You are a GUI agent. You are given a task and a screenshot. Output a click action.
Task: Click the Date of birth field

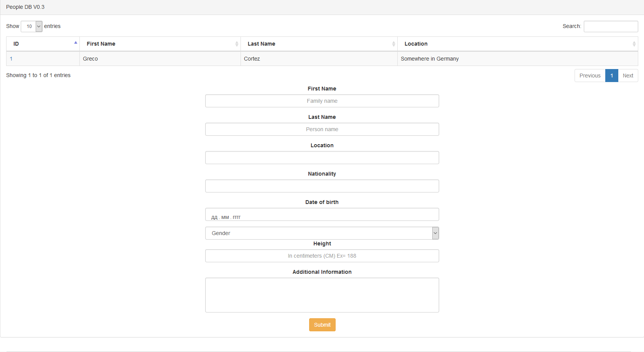pos(322,214)
